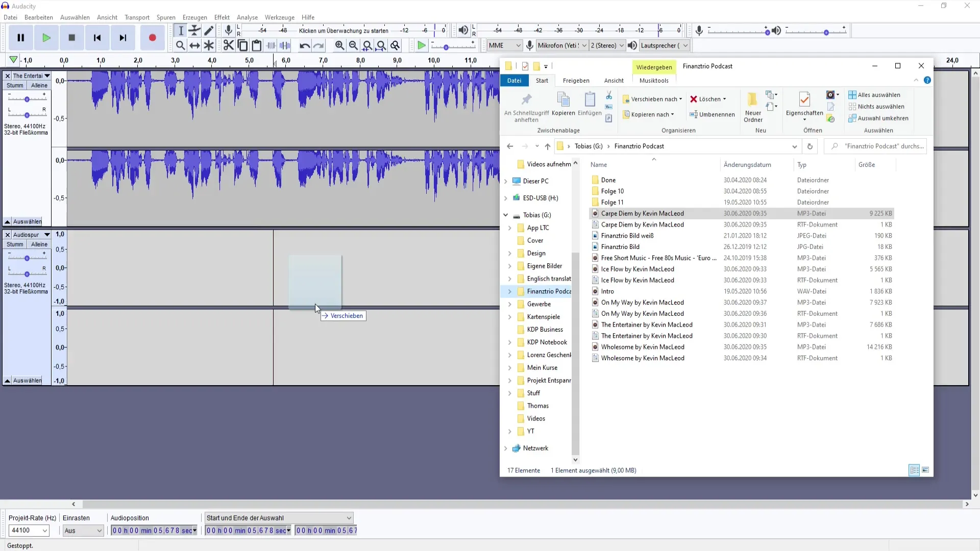Zoom out of the waveform
The width and height of the screenshot is (980, 551).
click(x=353, y=45)
